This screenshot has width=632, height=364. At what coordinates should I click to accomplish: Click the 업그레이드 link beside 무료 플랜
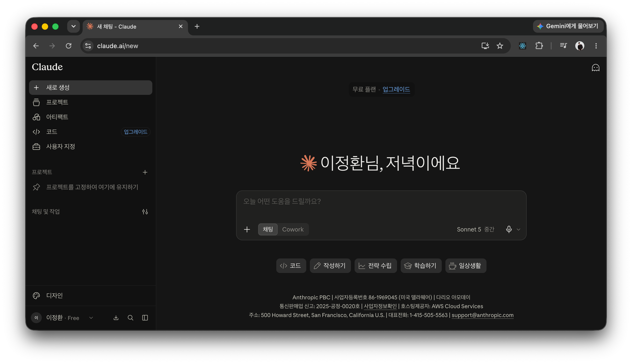click(x=396, y=89)
